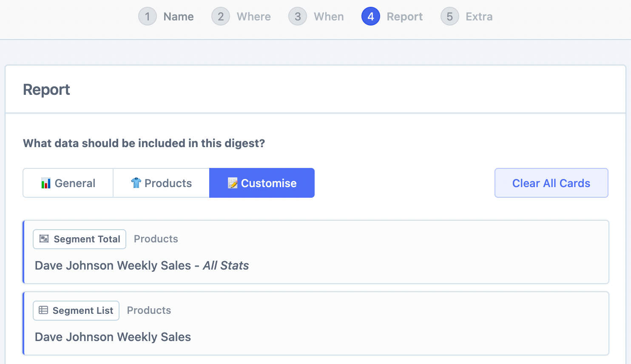Switch to the Products tab
The width and height of the screenshot is (631, 364).
[x=161, y=183]
